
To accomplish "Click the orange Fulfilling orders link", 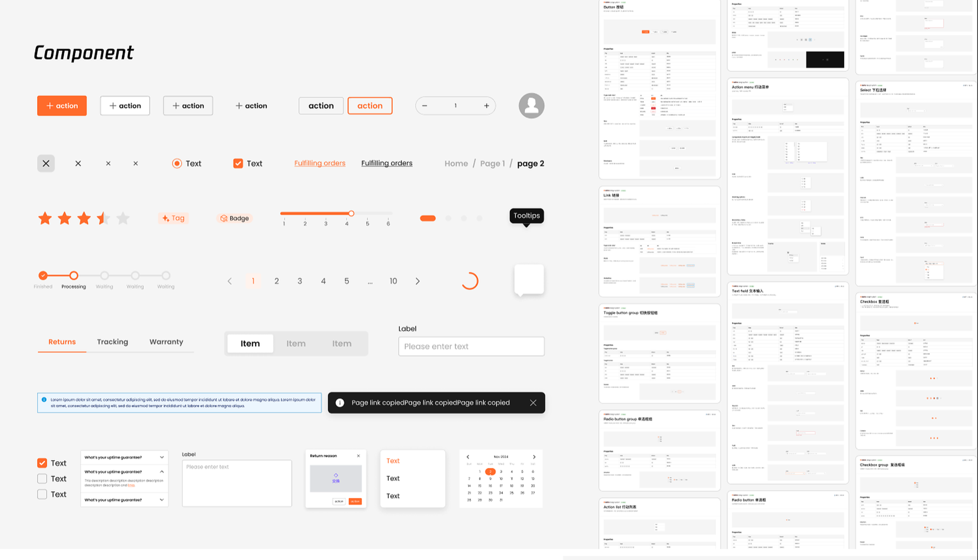I will click(x=320, y=163).
